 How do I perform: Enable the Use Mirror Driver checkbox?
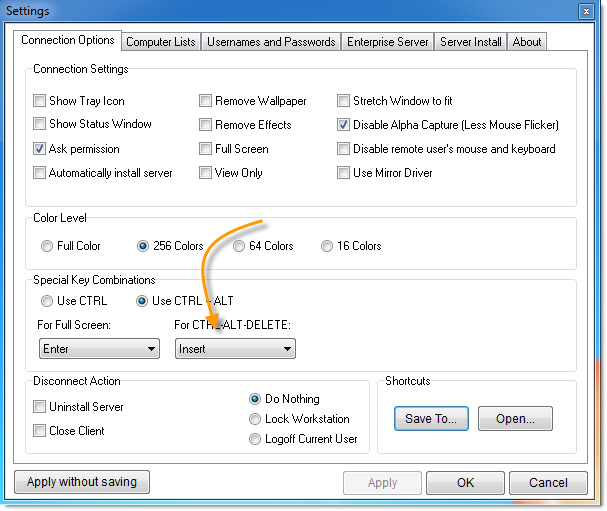(x=343, y=173)
